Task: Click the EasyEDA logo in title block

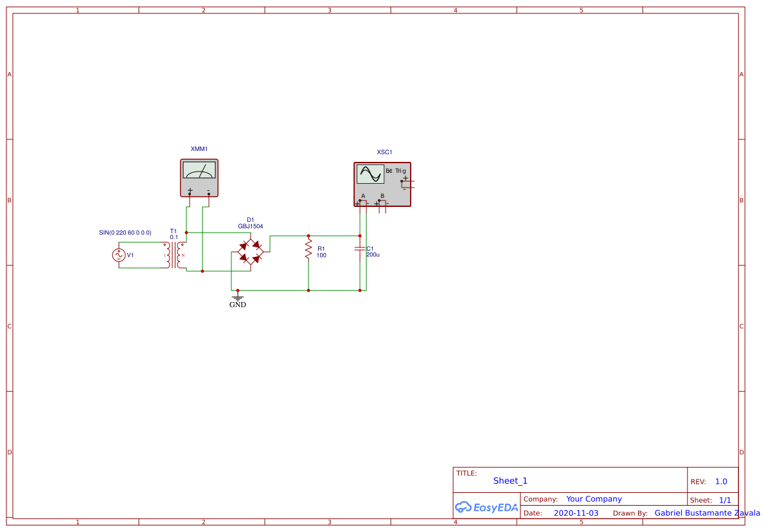Action: tap(486, 508)
